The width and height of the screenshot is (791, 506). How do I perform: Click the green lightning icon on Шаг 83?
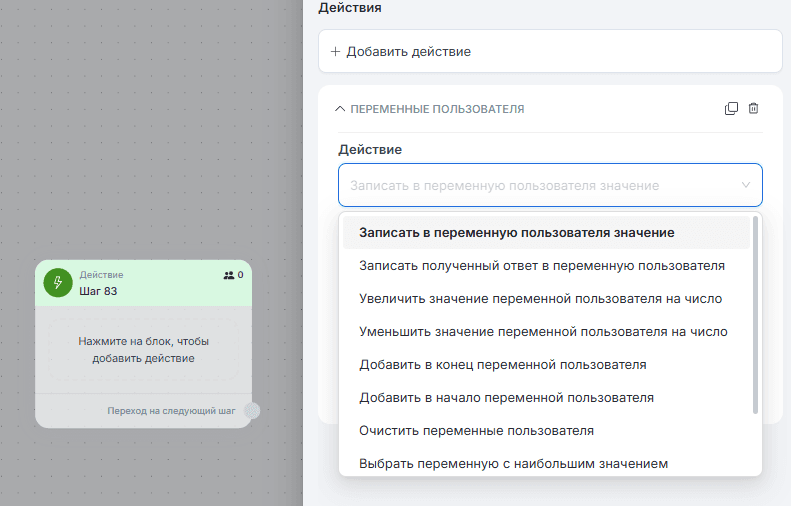point(58,283)
